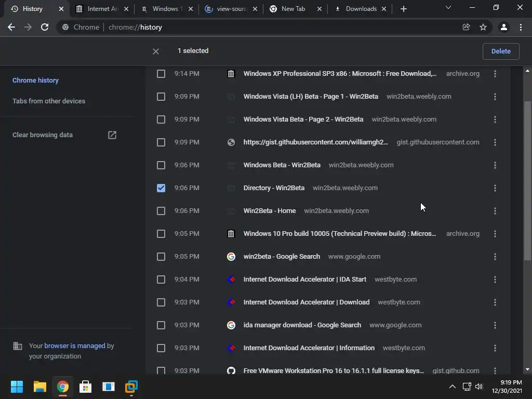Image resolution: width=532 pixels, height=399 pixels.
Task: Click archive.org favicon of Windows XP Professional entry
Action: coord(231,74)
